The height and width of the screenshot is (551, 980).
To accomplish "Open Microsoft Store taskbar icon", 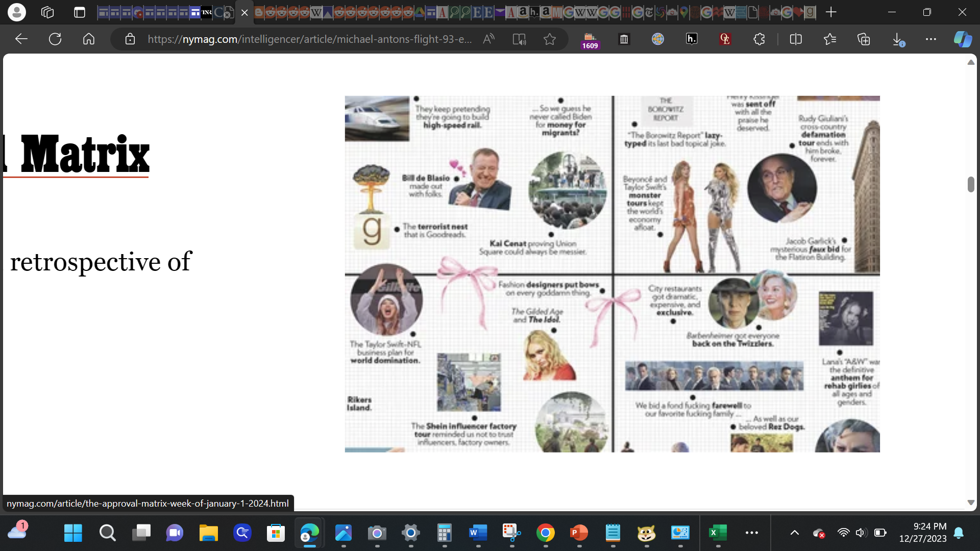I will click(276, 533).
